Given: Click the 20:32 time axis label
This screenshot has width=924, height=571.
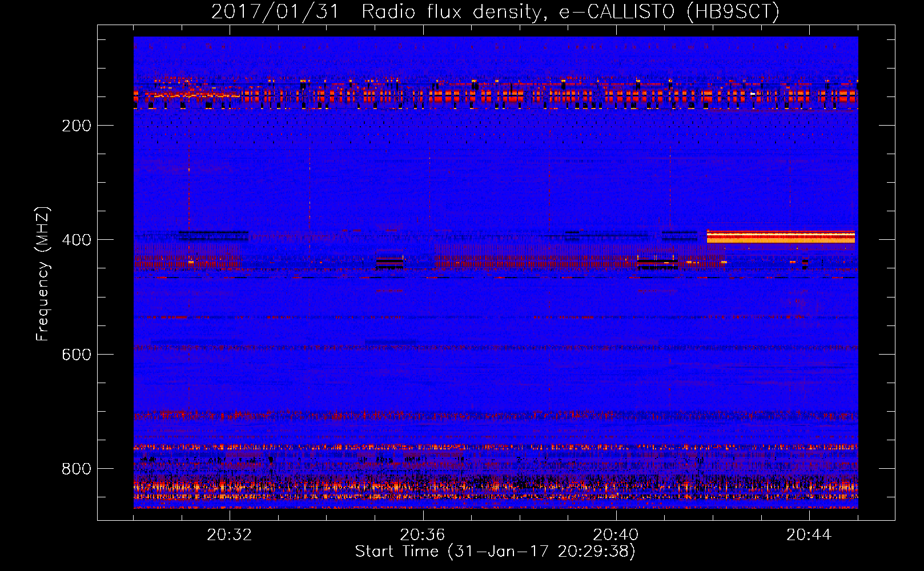Looking at the screenshot, I should click(230, 535).
